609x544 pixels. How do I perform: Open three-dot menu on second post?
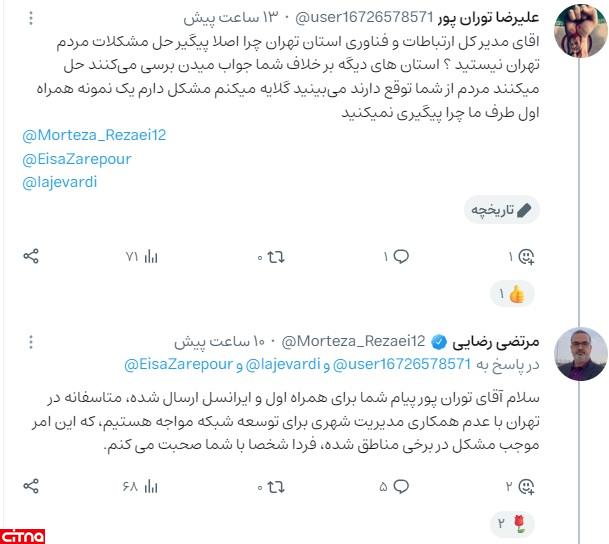point(31,342)
